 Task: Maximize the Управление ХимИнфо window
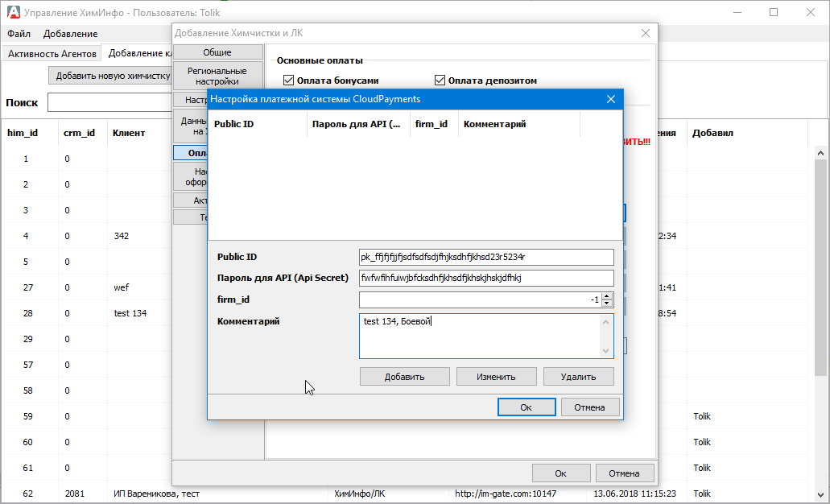tap(774, 12)
